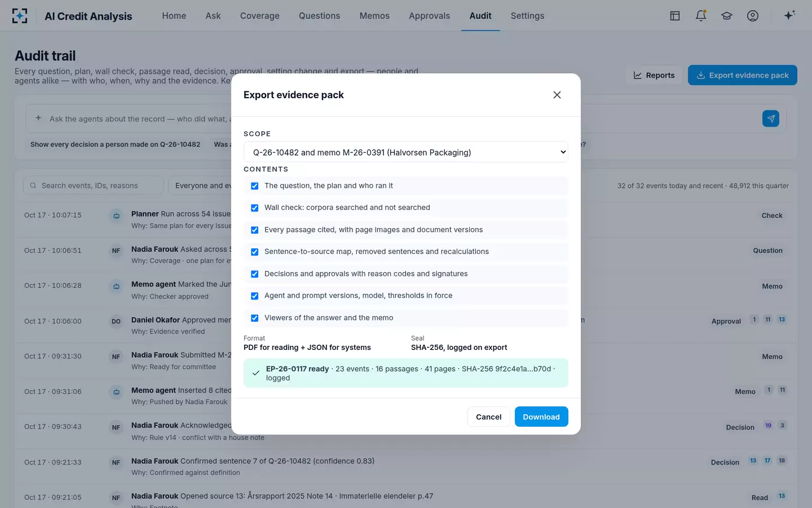
Task: Close the Export evidence pack dialog
Action: 557,95
